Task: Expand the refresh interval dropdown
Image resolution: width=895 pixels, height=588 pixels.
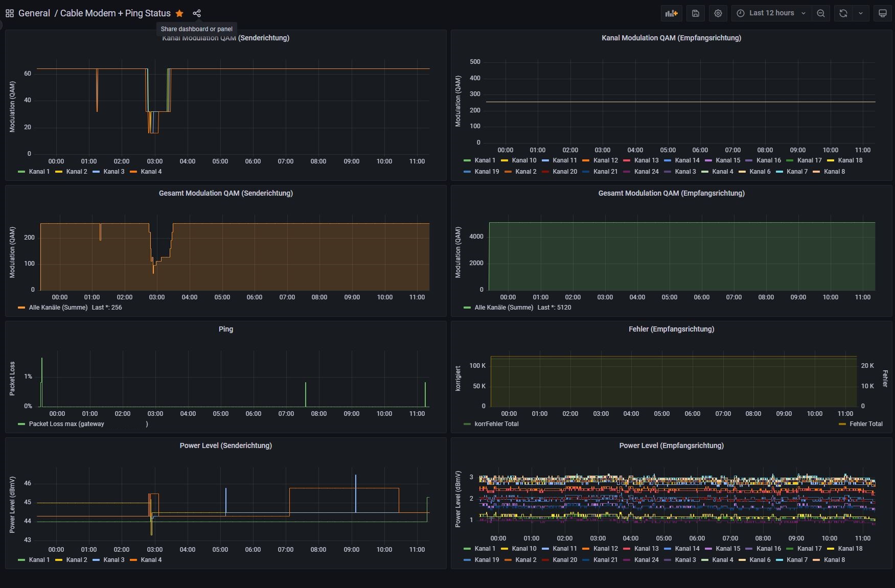Action: pyautogui.click(x=861, y=13)
